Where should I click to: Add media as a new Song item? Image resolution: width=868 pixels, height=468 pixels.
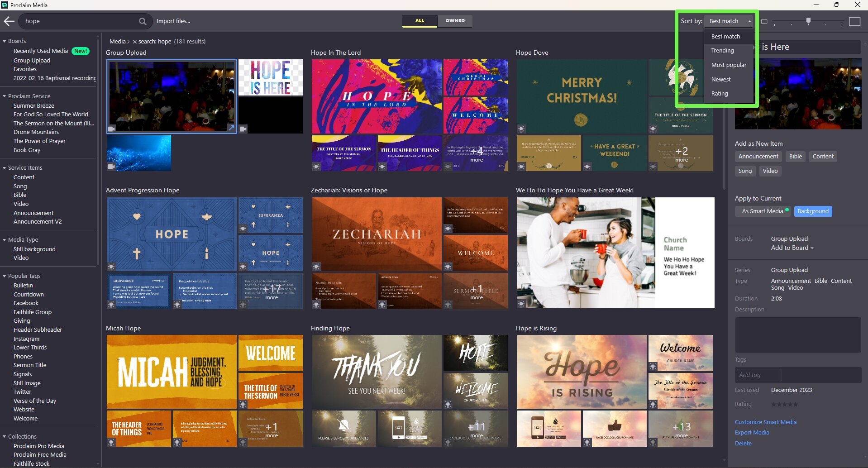pos(744,171)
